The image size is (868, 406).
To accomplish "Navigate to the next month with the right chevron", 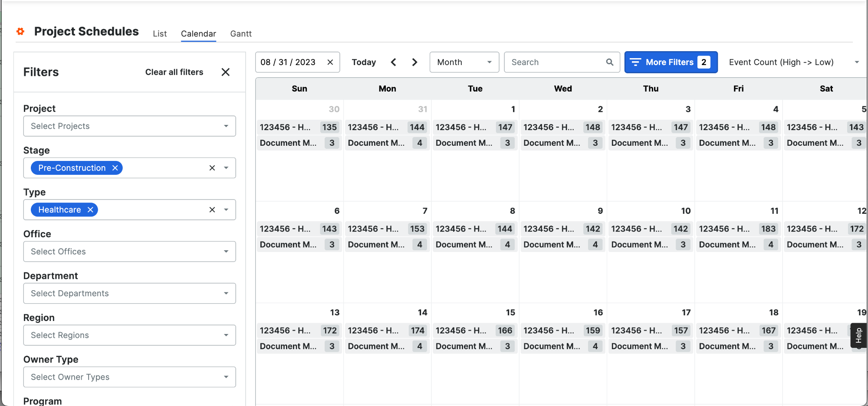I will pos(414,62).
